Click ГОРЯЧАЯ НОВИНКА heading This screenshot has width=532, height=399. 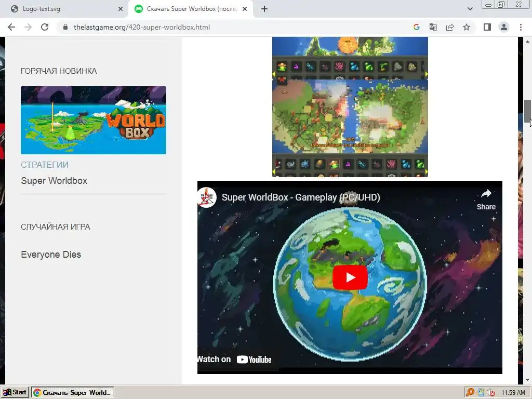pos(59,71)
